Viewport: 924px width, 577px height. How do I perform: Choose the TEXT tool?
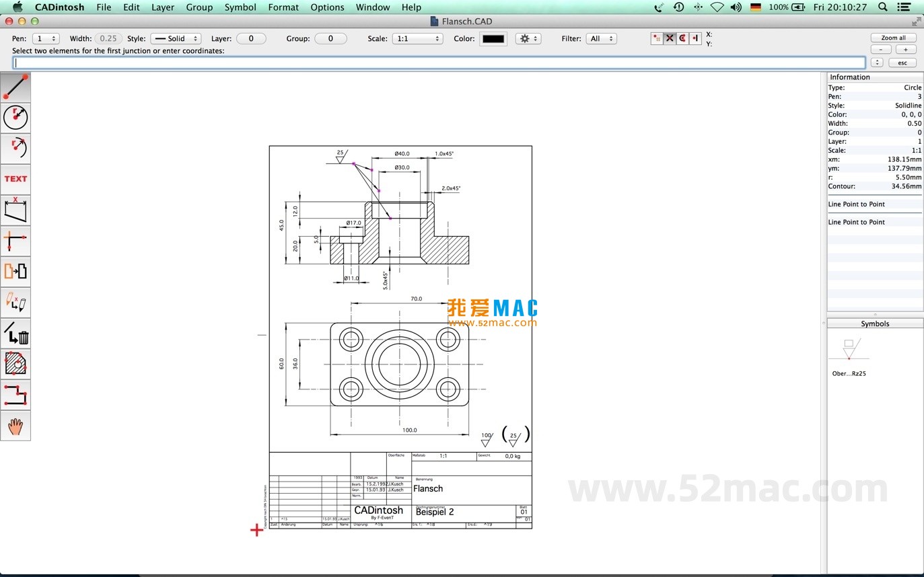tap(15, 179)
